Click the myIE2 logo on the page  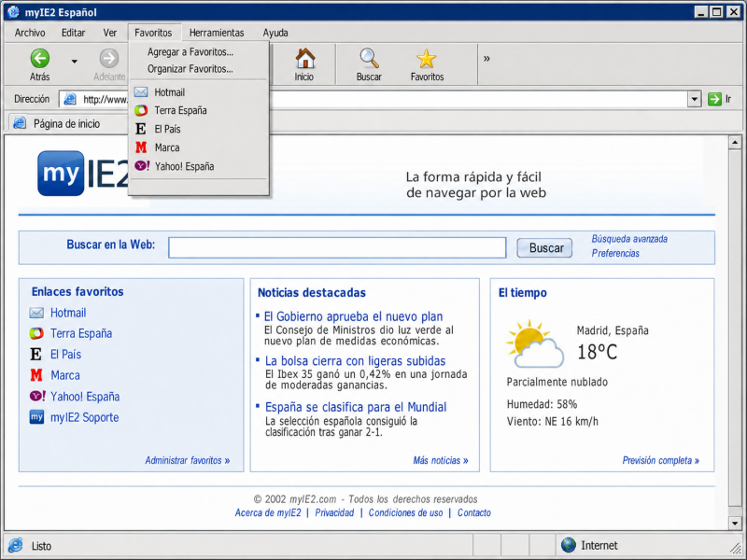(83, 174)
